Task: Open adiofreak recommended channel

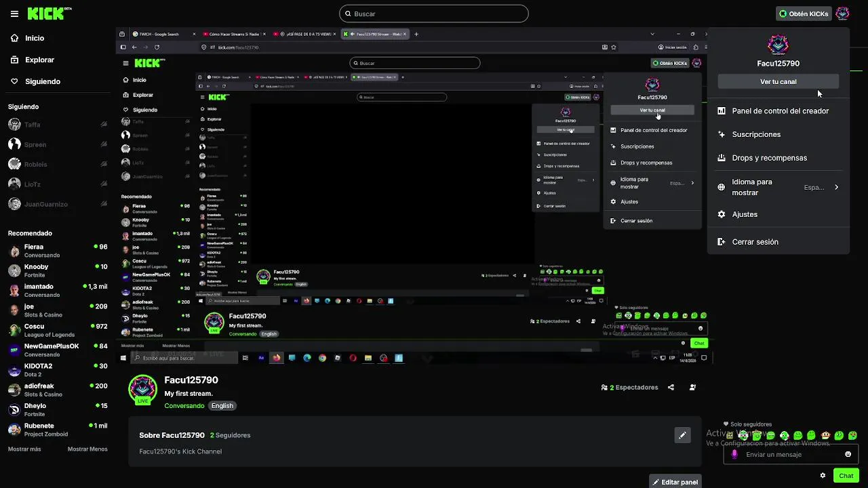Action: (57, 390)
